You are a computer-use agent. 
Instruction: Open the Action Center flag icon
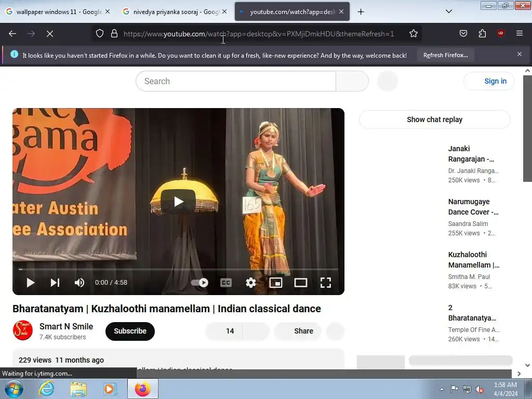coord(454,389)
